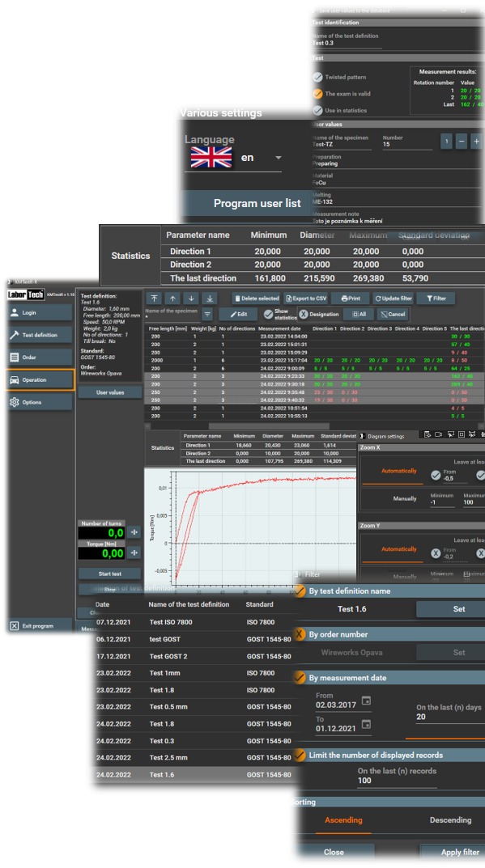Open calendar for From date

click(366, 701)
